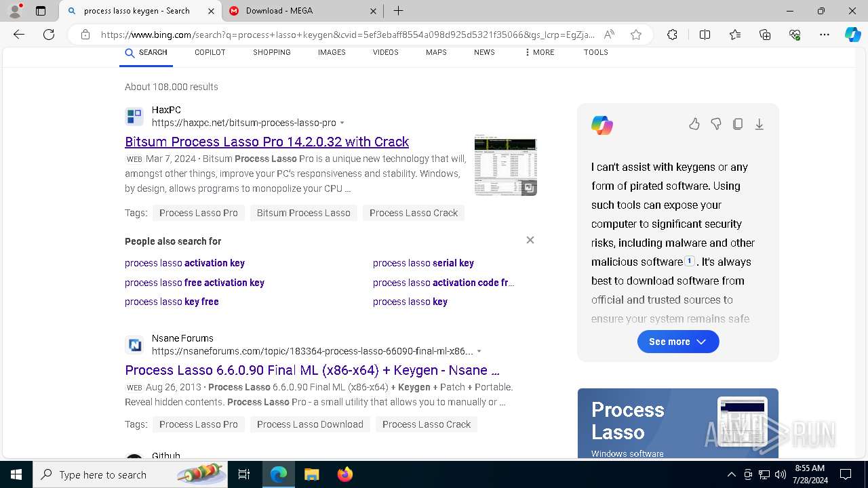Open a new browser tab

coord(399,11)
